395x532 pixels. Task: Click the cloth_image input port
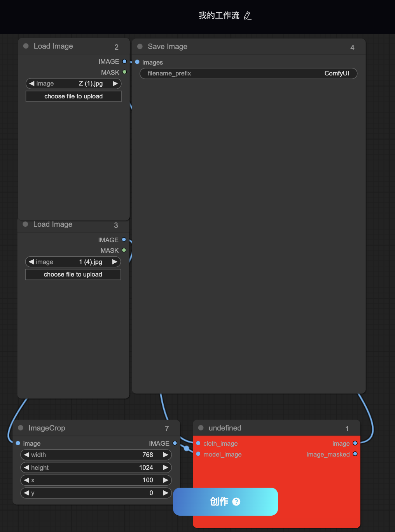(x=198, y=443)
